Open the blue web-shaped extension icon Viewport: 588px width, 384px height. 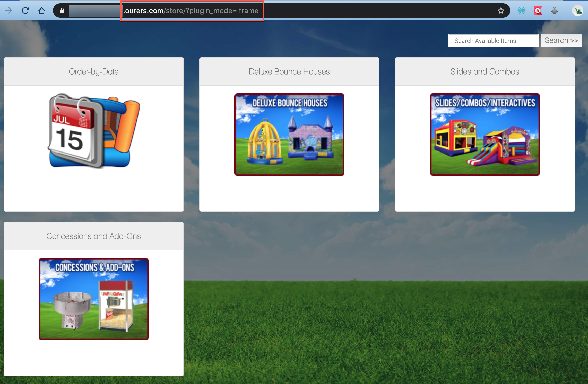tap(521, 11)
